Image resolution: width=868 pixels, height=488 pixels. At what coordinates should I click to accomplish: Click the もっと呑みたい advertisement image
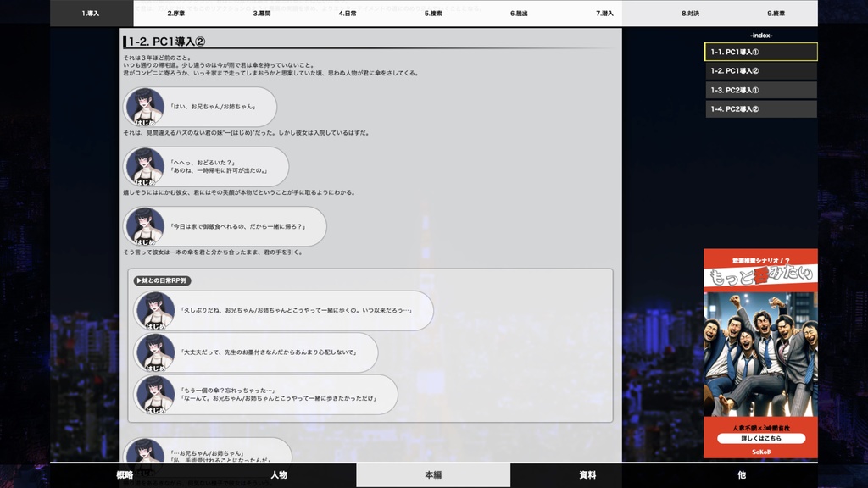tap(760, 330)
